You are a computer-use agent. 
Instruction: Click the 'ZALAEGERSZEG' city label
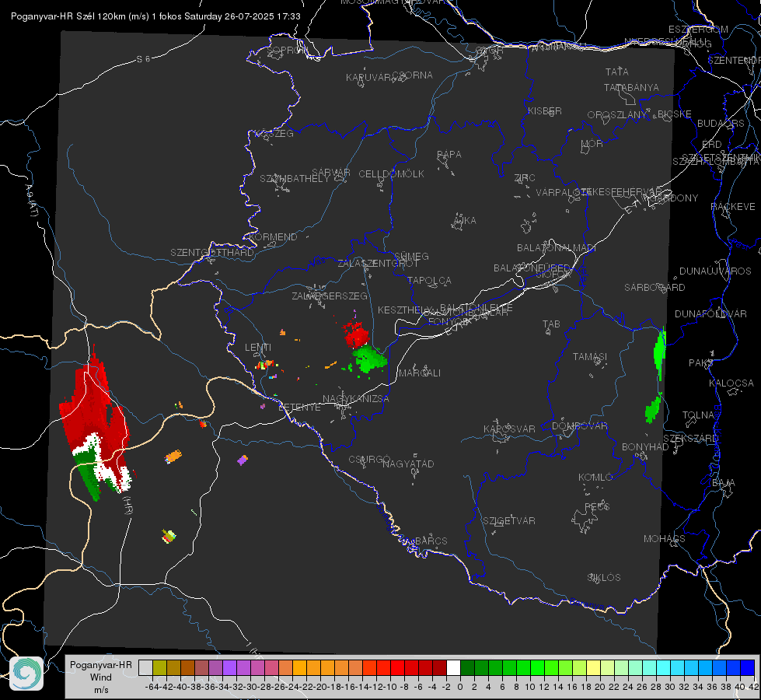pyautogui.click(x=329, y=296)
